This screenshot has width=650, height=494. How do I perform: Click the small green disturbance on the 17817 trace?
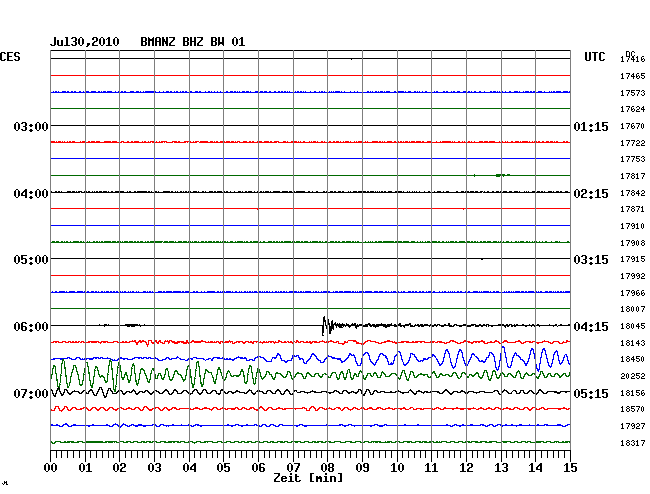(x=502, y=175)
